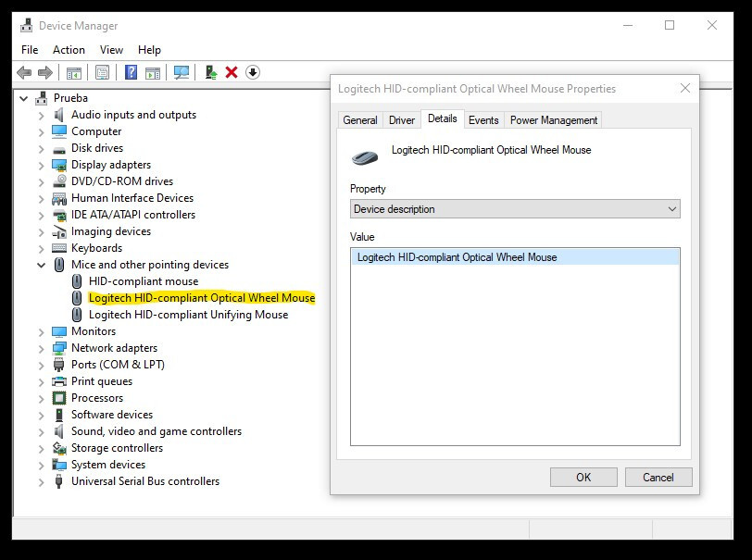752x560 pixels.
Task: Open the Device description property dropdown
Action: (x=514, y=209)
